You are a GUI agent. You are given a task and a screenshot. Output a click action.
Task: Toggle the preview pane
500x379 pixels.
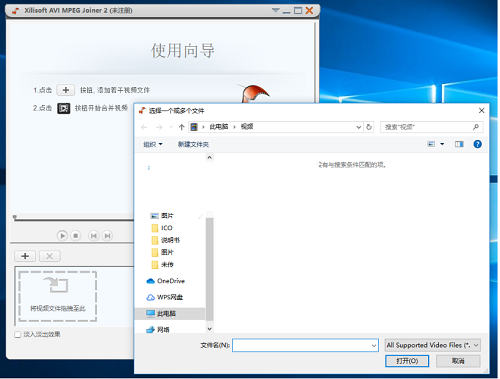(x=459, y=144)
